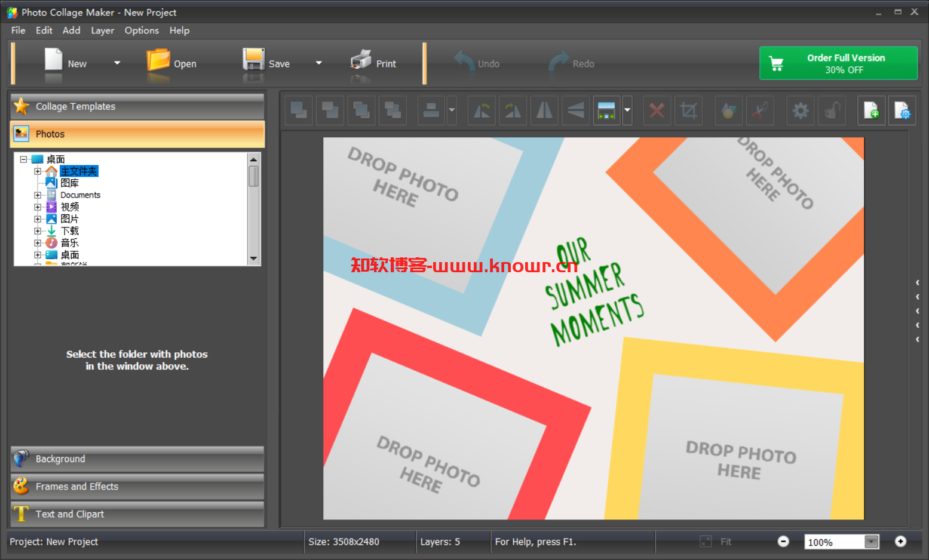Open the Edit menu

coord(44,30)
